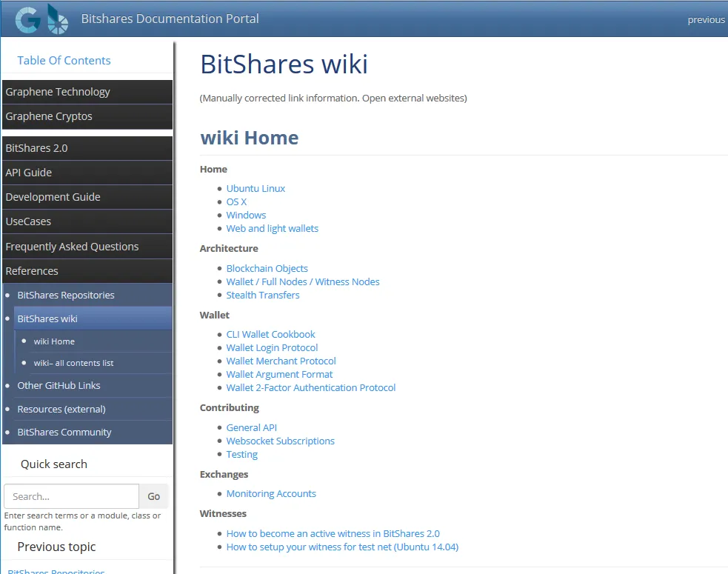The width and height of the screenshot is (728, 574).
Task: Open Web and light wallets link
Action: [272, 228]
